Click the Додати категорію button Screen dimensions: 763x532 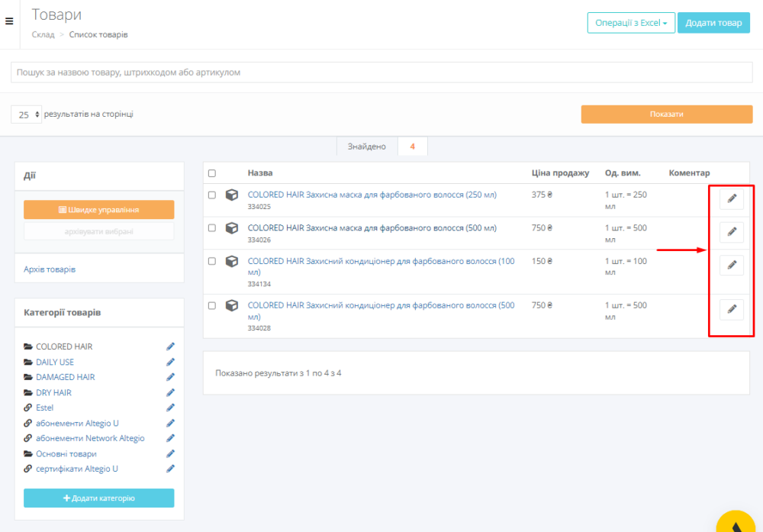click(98, 498)
